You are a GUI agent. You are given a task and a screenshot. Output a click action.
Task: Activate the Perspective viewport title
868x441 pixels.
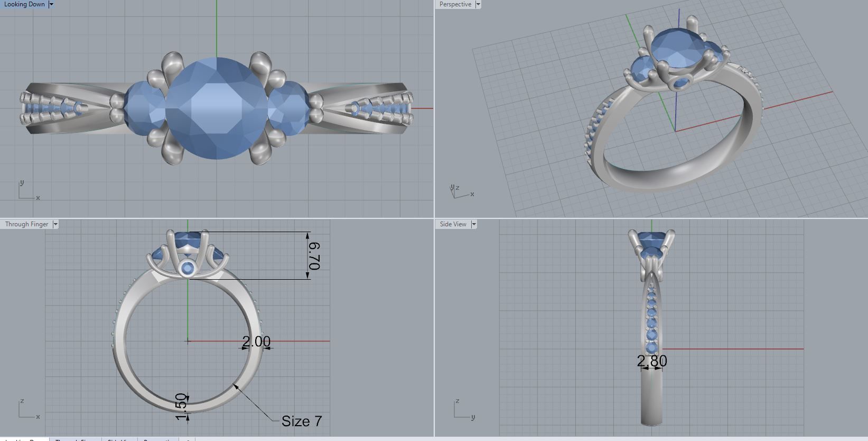455,4
